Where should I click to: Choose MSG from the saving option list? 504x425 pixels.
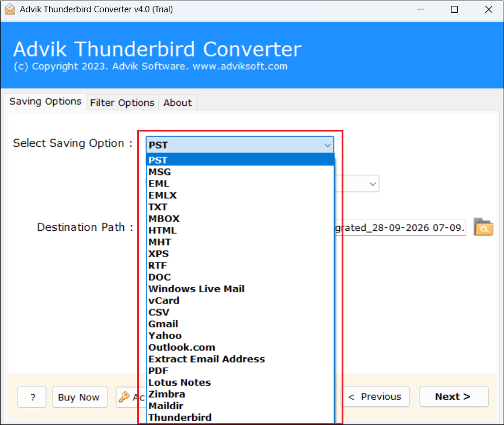click(241, 172)
